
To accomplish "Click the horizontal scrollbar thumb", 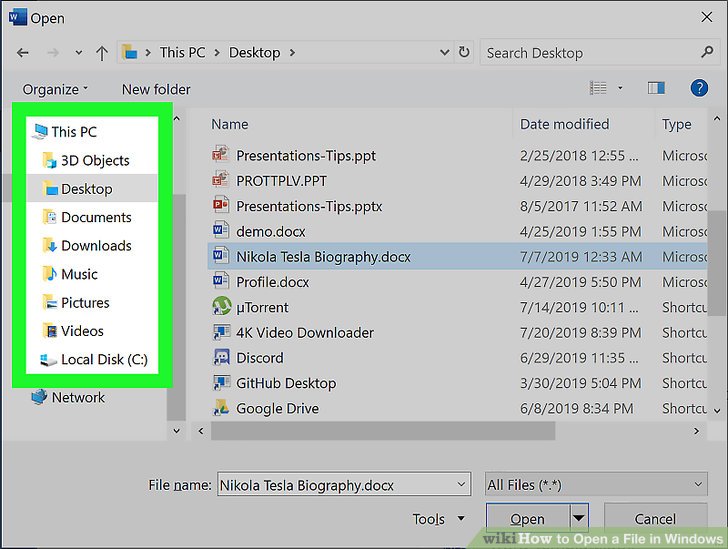I will (383, 431).
